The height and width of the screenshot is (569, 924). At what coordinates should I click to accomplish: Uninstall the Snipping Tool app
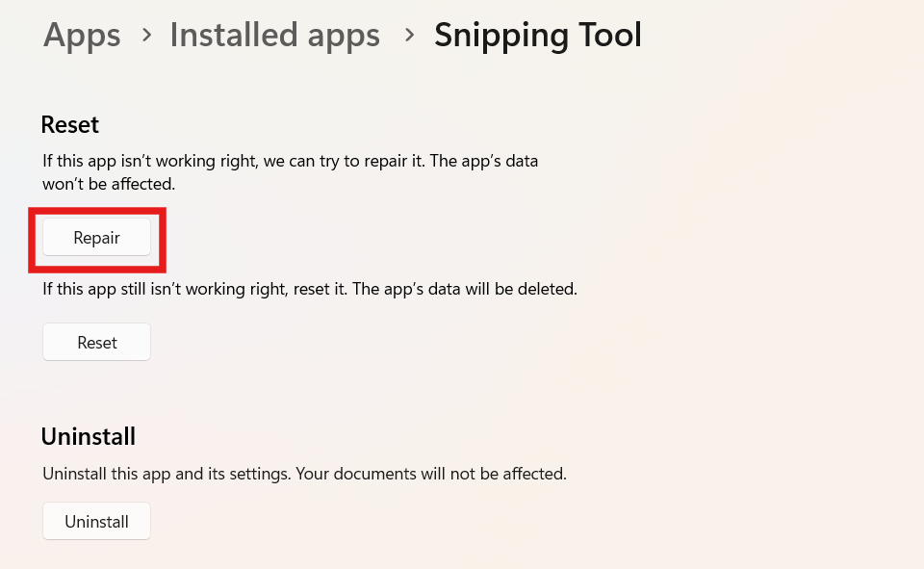pos(96,520)
